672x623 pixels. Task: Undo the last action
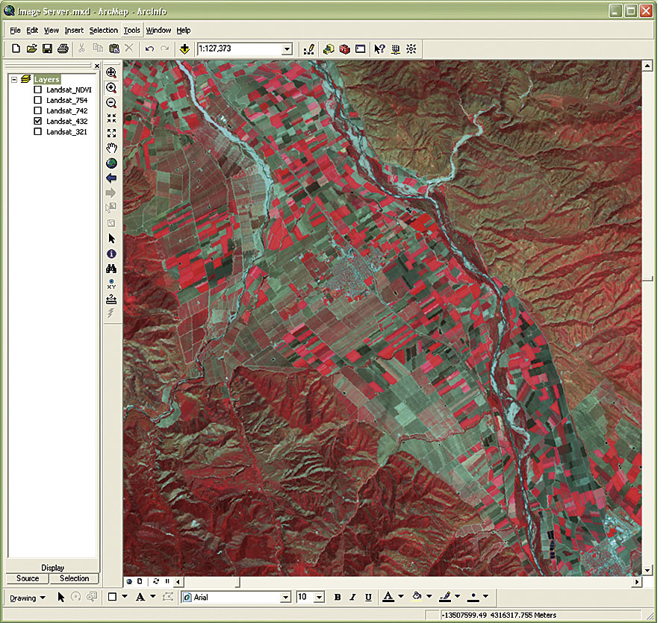point(149,48)
